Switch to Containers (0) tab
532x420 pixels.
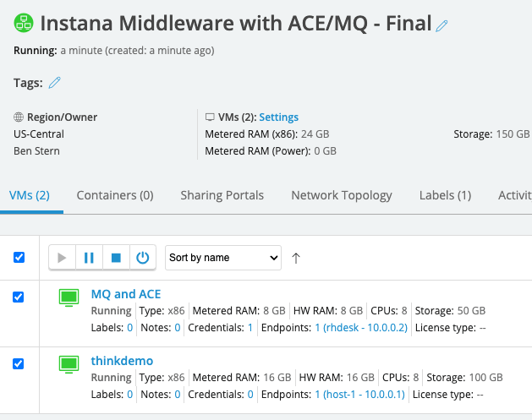click(115, 195)
